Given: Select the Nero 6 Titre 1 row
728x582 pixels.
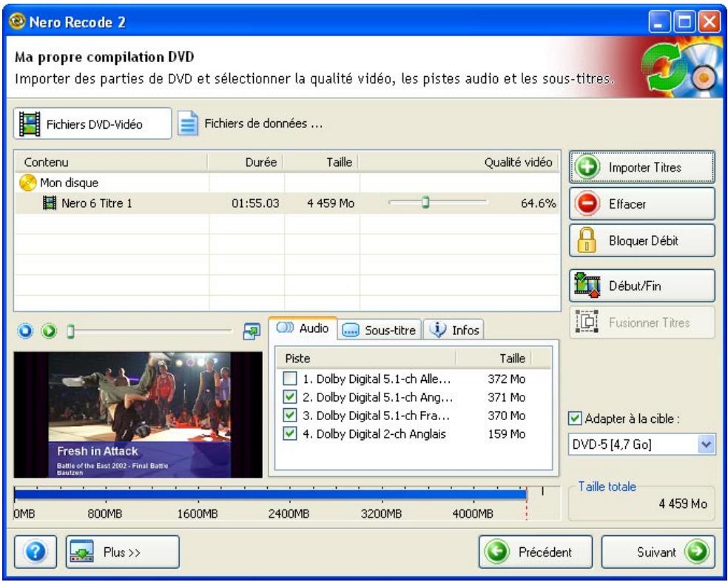Looking at the screenshot, I should [x=287, y=203].
